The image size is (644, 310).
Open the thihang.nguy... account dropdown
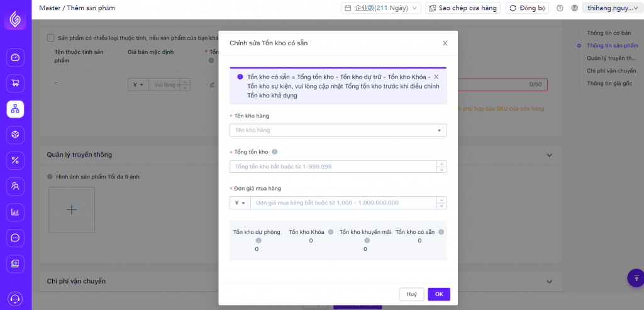(x=612, y=8)
